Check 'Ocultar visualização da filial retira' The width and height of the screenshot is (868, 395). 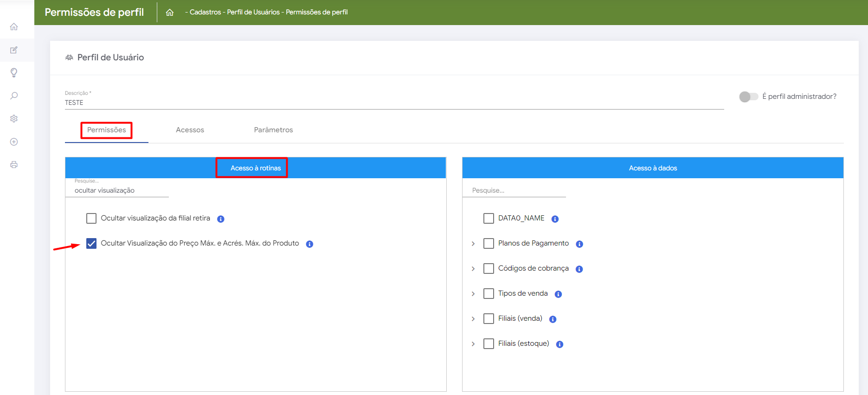tap(91, 218)
